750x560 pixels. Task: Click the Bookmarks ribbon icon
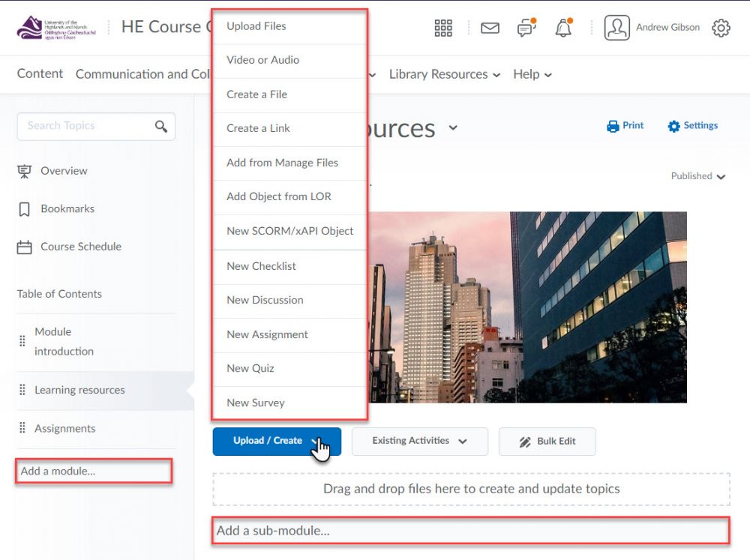click(x=25, y=209)
